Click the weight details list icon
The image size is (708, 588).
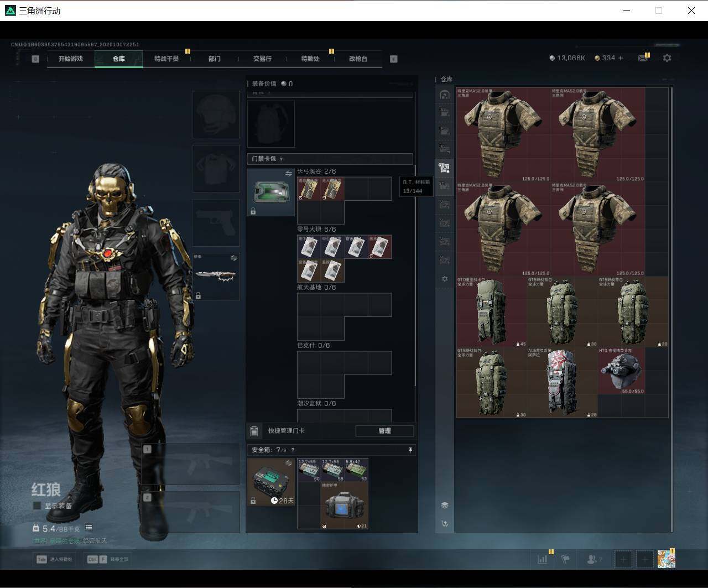click(89, 528)
